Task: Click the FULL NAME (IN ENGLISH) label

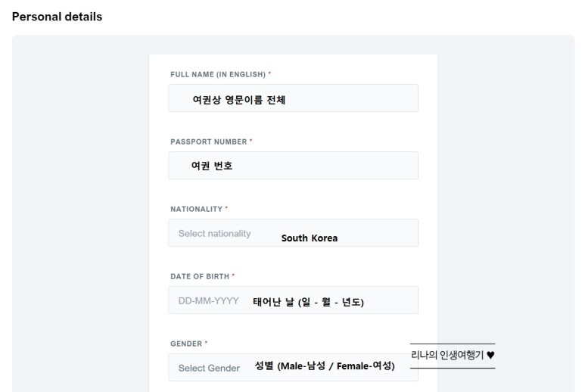Action: (x=218, y=74)
